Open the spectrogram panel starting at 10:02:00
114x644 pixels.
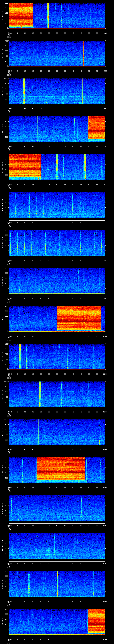57,54
